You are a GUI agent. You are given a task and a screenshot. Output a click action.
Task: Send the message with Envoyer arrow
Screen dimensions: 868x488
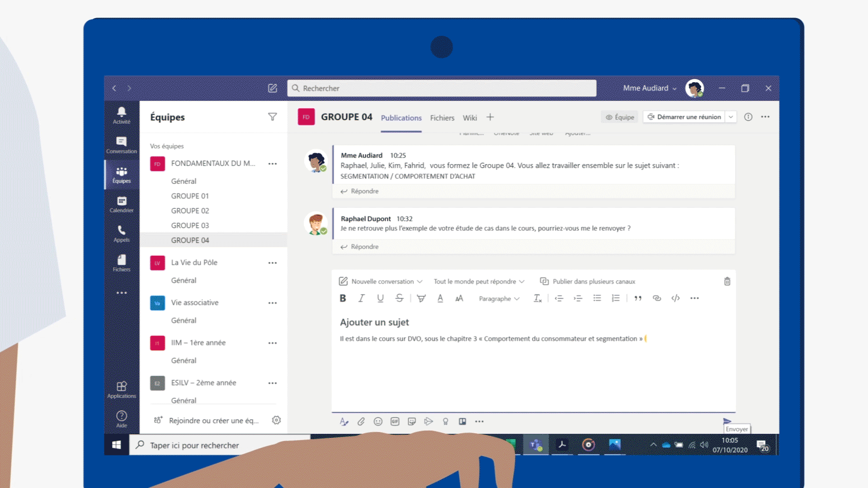pyautogui.click(x=727, y=421)
